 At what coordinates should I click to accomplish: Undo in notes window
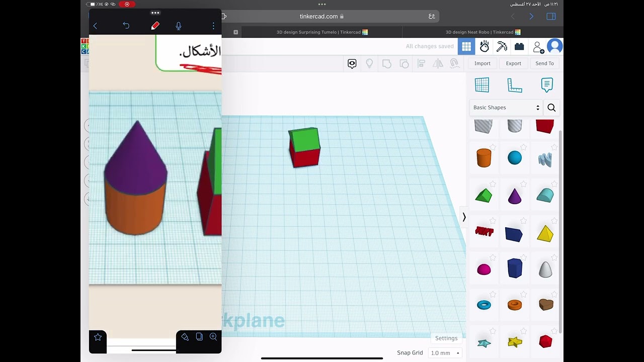click(x=126, y=26)
